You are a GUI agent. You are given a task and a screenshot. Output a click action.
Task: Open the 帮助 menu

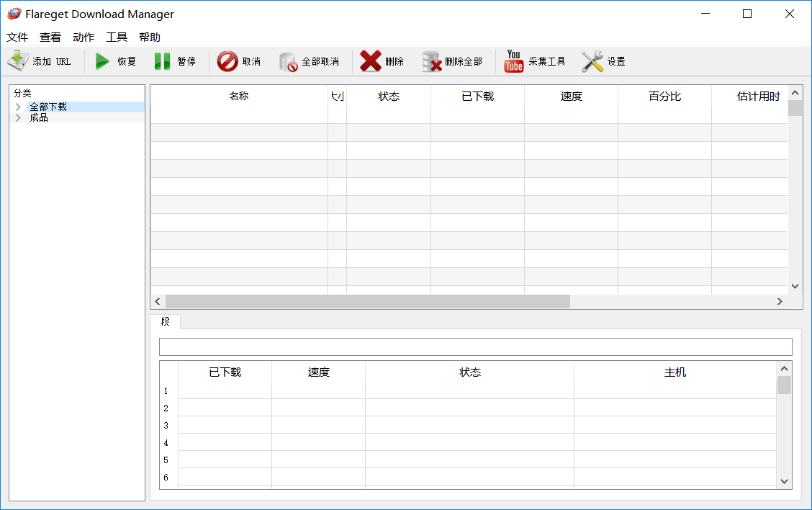tap(150, 37)
